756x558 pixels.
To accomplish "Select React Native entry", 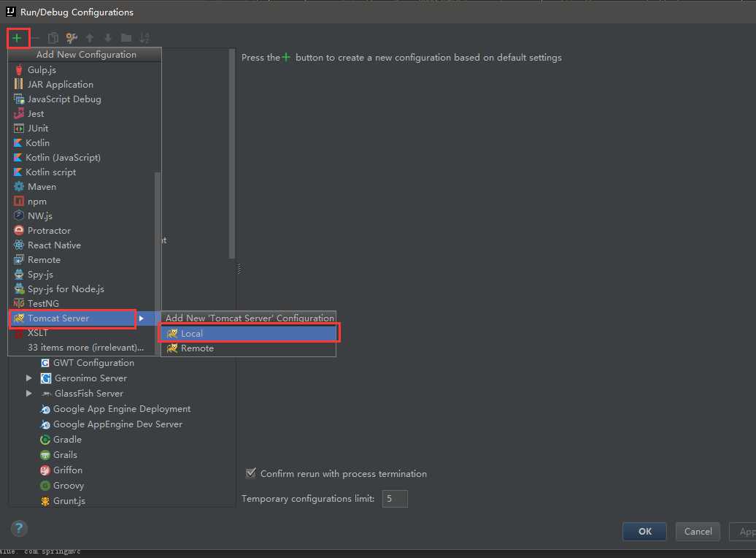I will pyautogui.click(x=82, y=245).
